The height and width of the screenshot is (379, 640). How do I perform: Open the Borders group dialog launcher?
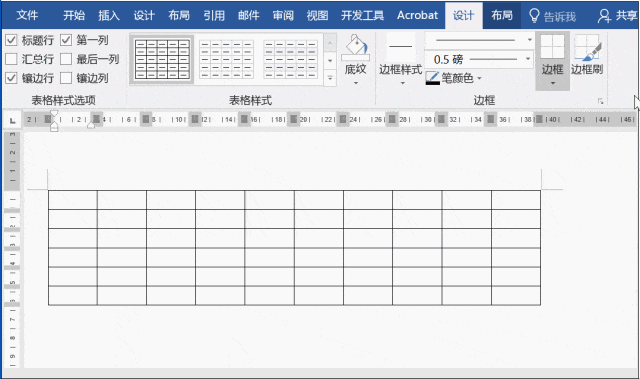(x=600, y=101)
